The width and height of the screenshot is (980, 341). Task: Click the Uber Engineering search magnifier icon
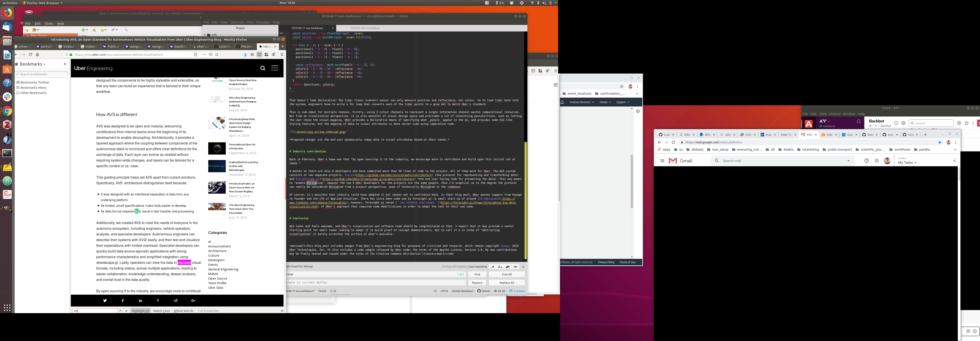coord(262,68)
